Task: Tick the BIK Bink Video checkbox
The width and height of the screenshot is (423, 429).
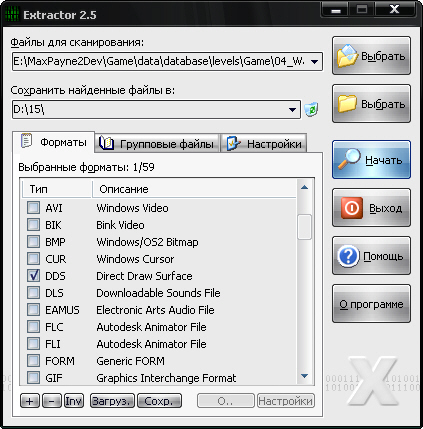Action: click(33, 225)
